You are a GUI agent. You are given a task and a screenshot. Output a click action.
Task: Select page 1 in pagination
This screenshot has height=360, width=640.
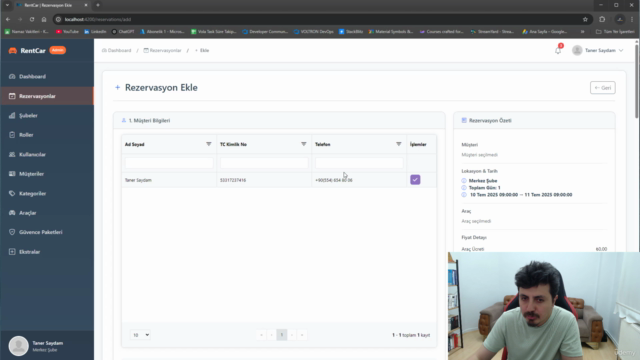point(282,335)
